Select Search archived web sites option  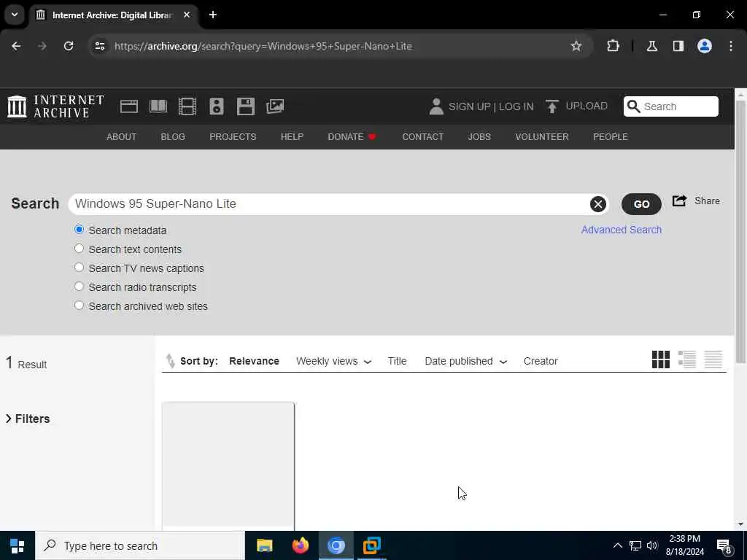79,306
